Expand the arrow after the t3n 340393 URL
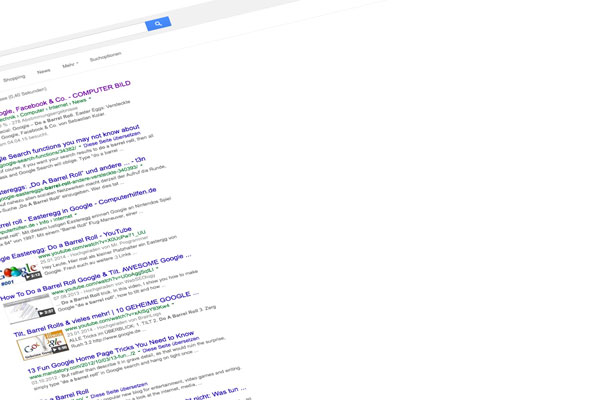The width and height of the screenshot is (600, 400). (x=141, y=165)
